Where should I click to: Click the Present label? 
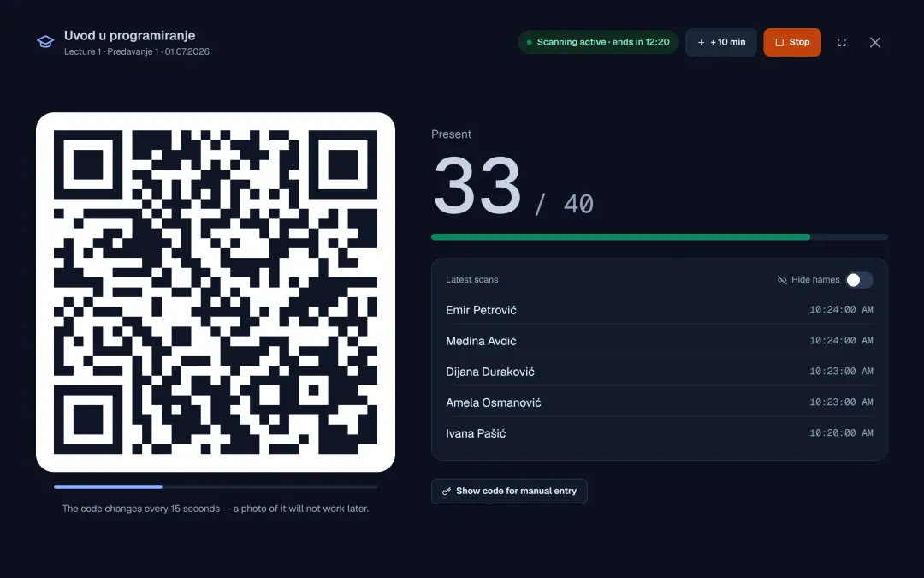click(x=452, y=134)
